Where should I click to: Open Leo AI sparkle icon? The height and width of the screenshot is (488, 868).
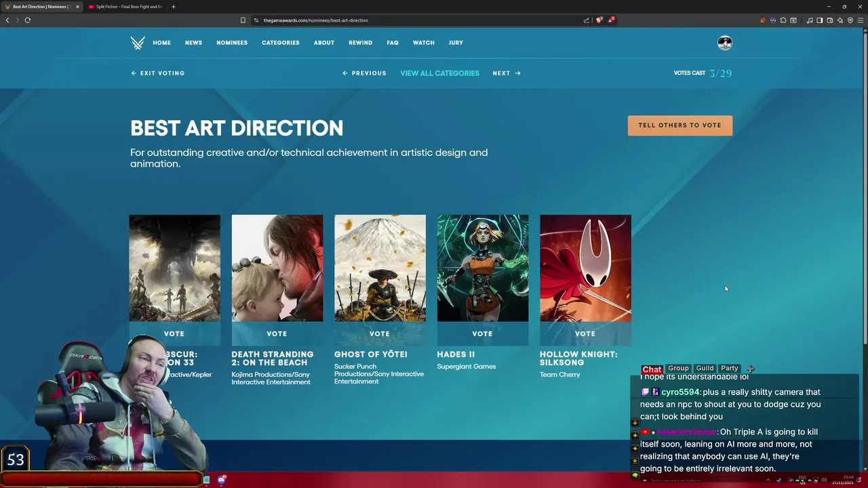click(840, 20)
